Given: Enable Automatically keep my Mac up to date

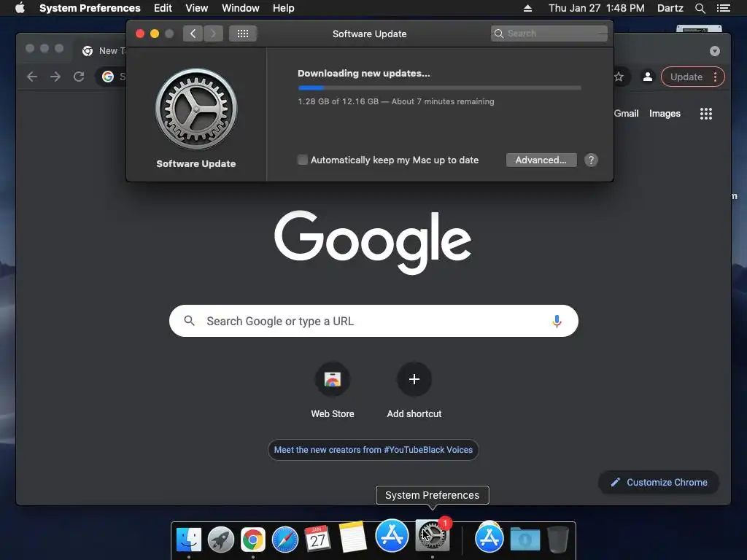Looking at the screenshot, I should [x=302, y=160].
